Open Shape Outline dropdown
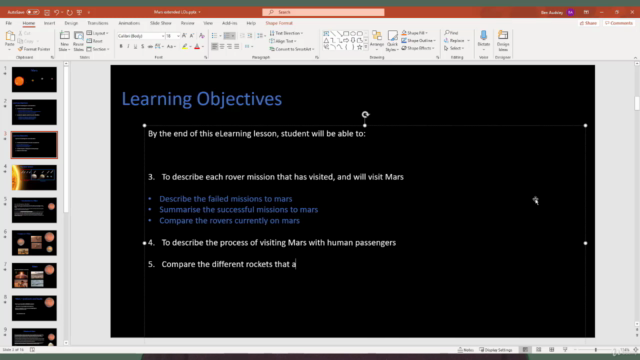 point(418,40)
